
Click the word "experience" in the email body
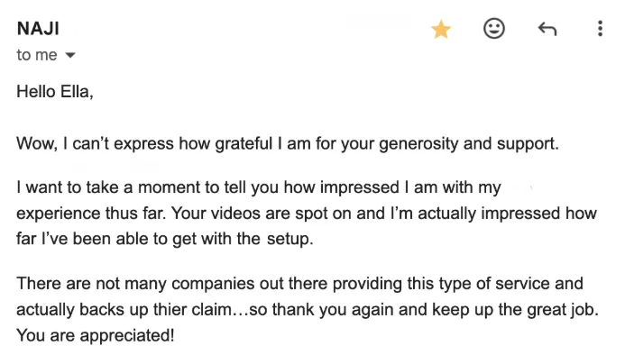[57, 214]
